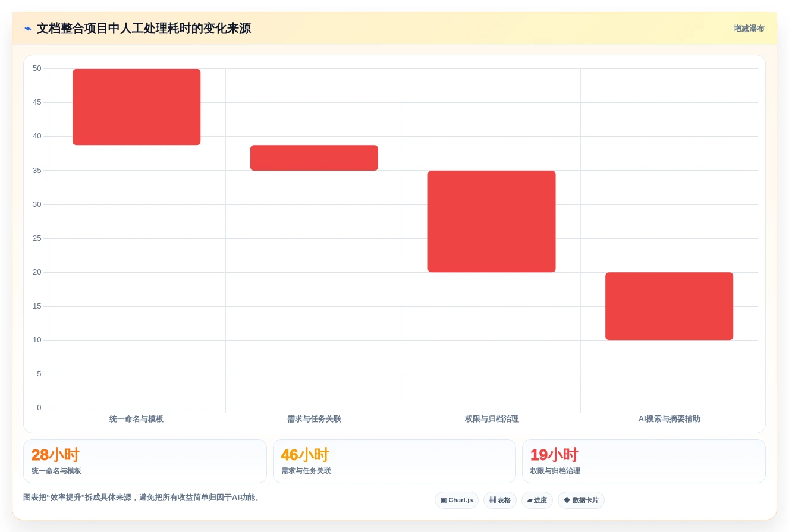Click the y-axis tick value 10
The image size is (789, 532).
(x=37, y=340)
